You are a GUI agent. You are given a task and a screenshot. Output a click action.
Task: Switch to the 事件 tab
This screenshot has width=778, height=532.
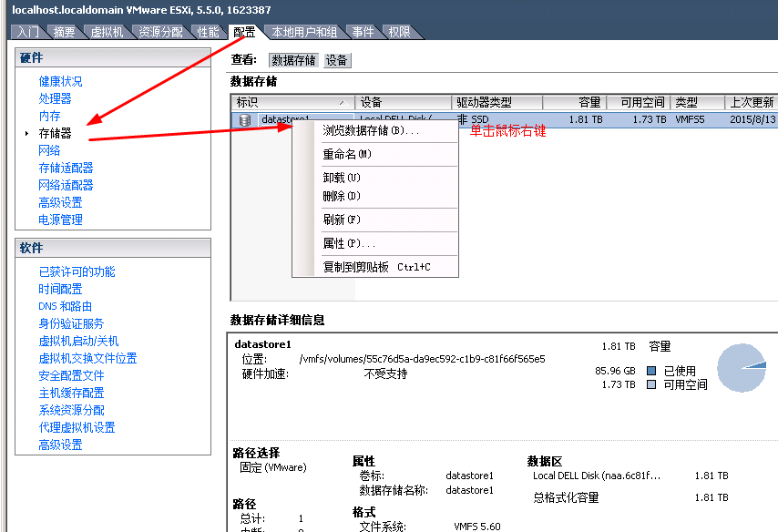click(363, 32)
